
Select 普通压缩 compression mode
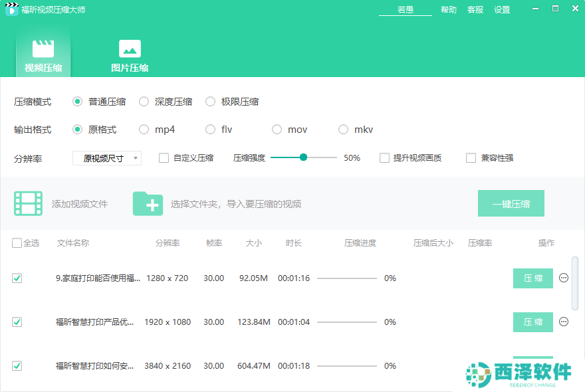tap(77, 102)
